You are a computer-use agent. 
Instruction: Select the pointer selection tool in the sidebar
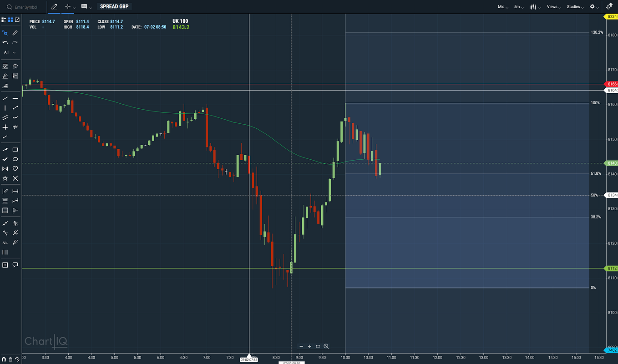click(5, 33)
